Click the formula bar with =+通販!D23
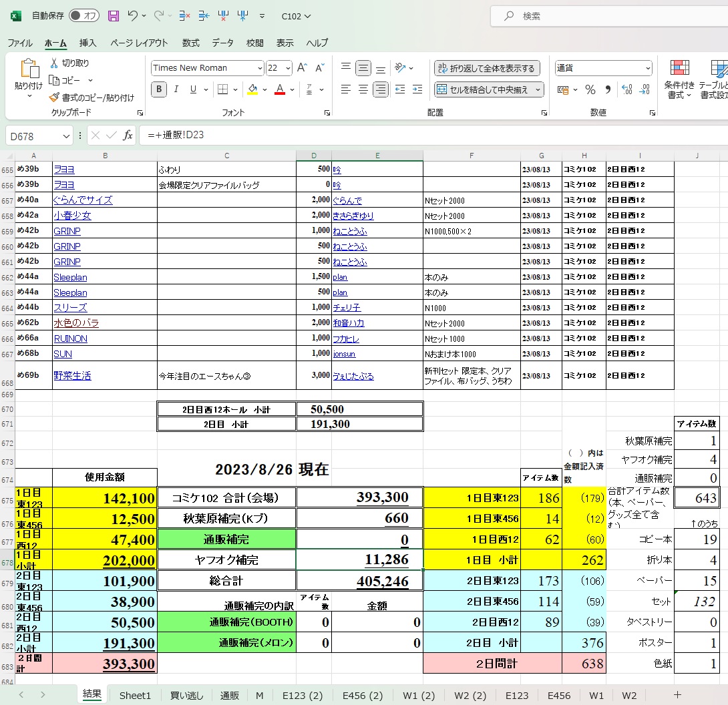 click(x=435, y=135)
